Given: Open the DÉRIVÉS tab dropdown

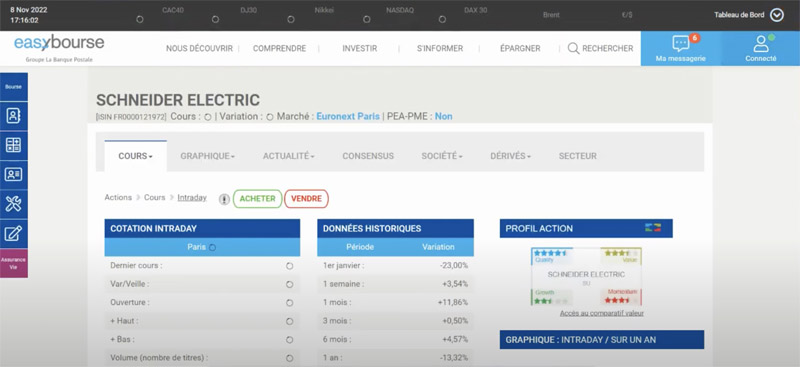Looking at the screenshot, I should pyautogui.click(x=511, y=156).
